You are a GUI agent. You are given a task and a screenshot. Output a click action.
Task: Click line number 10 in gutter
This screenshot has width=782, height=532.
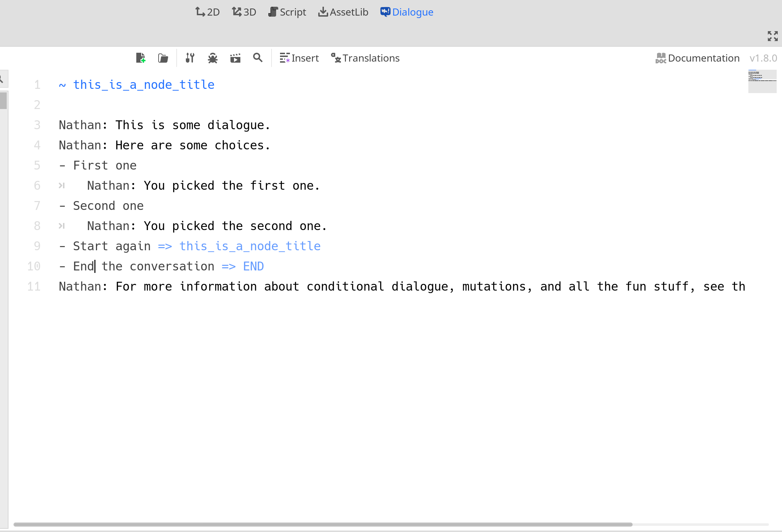point(34,266)
